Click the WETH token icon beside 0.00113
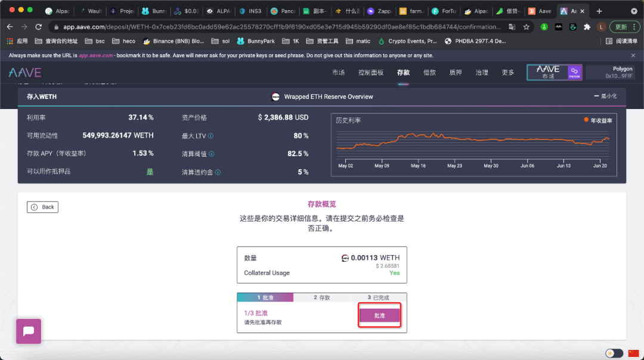This screenshot has height=360, width=644. [345, 258]
